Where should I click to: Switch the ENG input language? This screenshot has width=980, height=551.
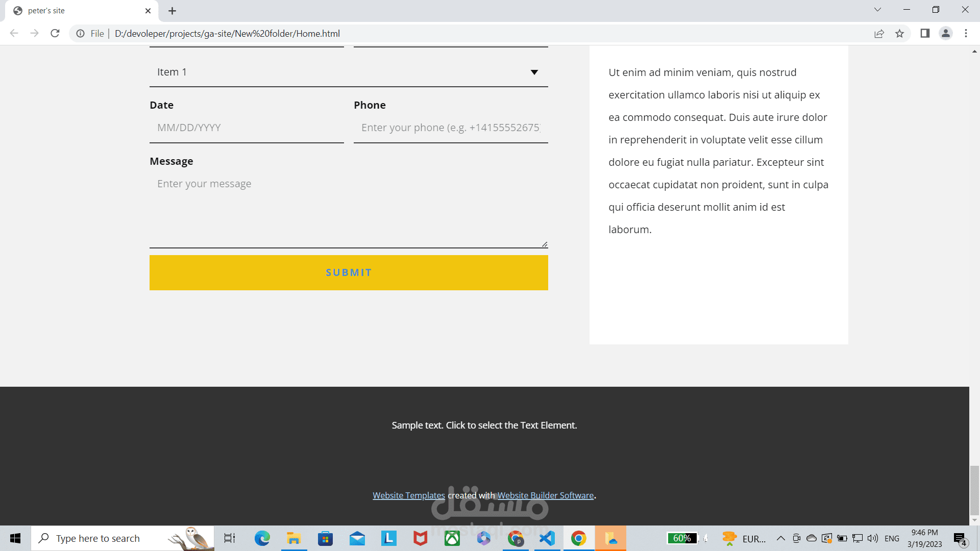click(x=892, y=538)
